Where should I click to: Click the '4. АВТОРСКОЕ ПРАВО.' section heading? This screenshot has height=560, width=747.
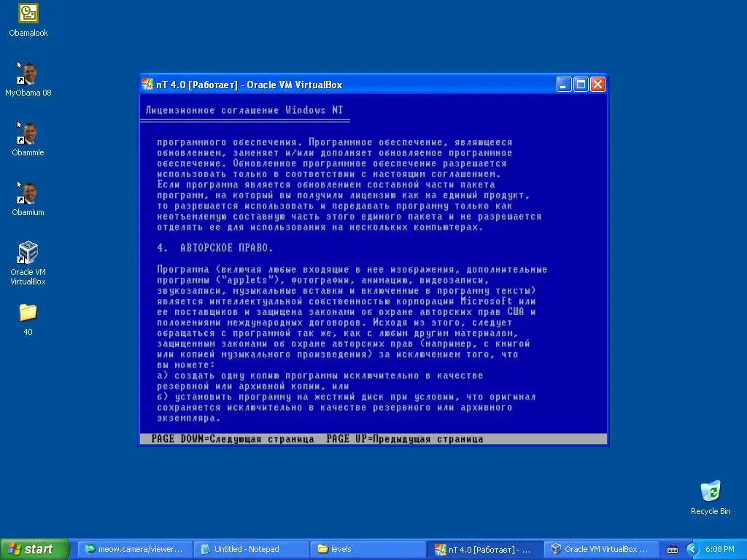215,248
